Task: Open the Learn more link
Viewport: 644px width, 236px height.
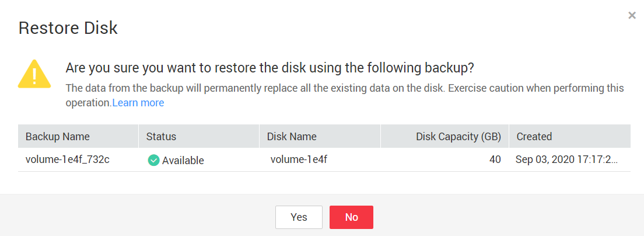Action: [138, 103]
